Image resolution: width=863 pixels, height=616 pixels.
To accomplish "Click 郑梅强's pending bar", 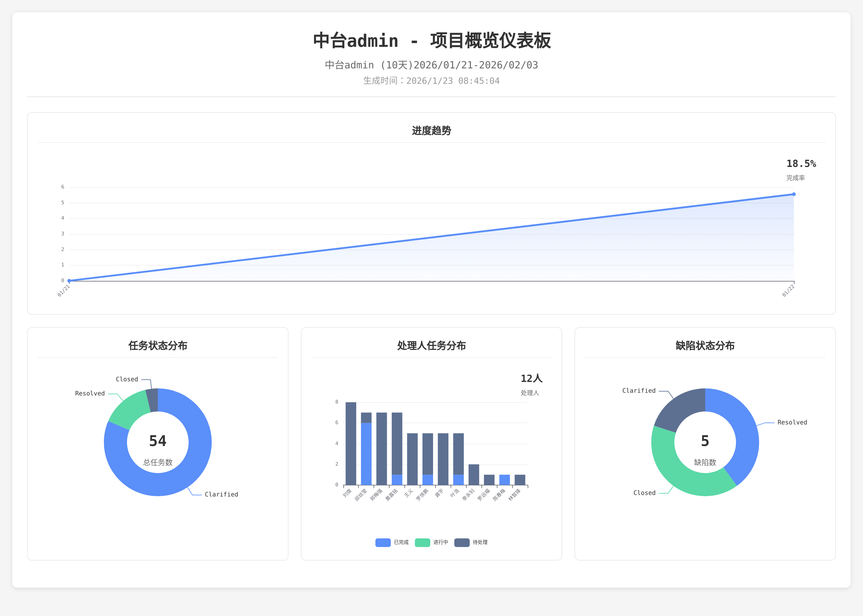I will (381, 449).
